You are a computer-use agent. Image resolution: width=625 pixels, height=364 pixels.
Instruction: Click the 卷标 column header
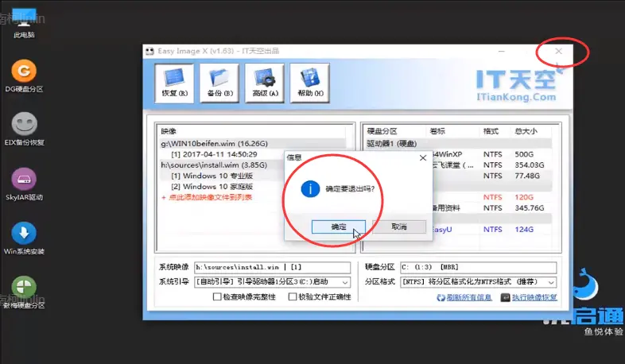437,131
